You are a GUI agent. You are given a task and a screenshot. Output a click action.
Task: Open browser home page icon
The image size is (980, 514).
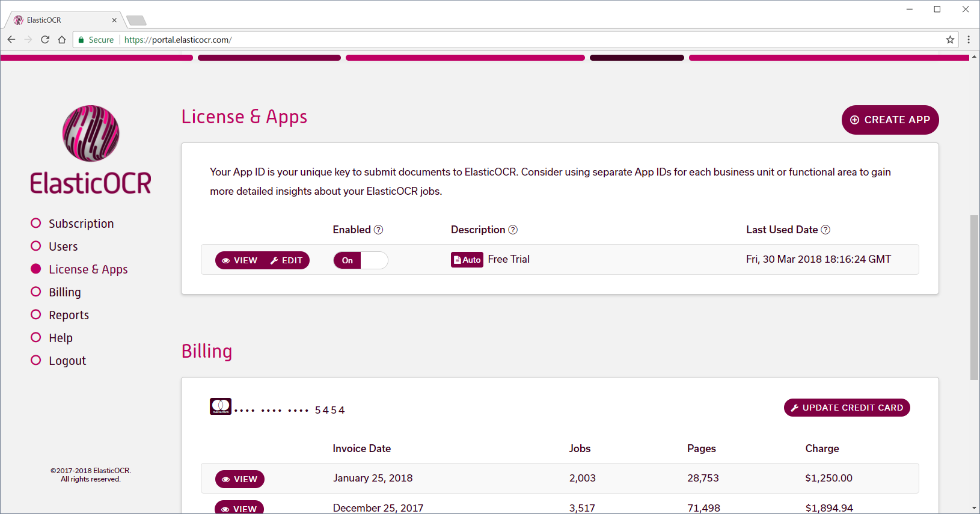coord(62,40)
